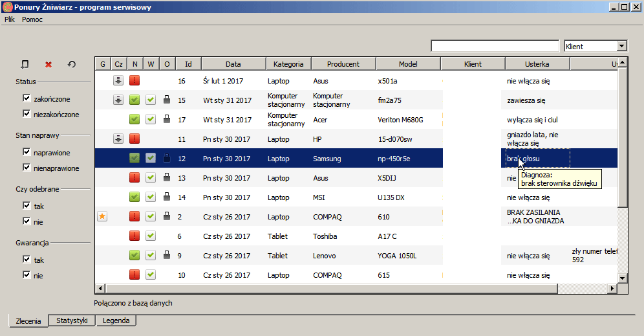Click the red alert icon in Toshiba row
The width and height of the screenshot is (644, 336).
[134, 236]
